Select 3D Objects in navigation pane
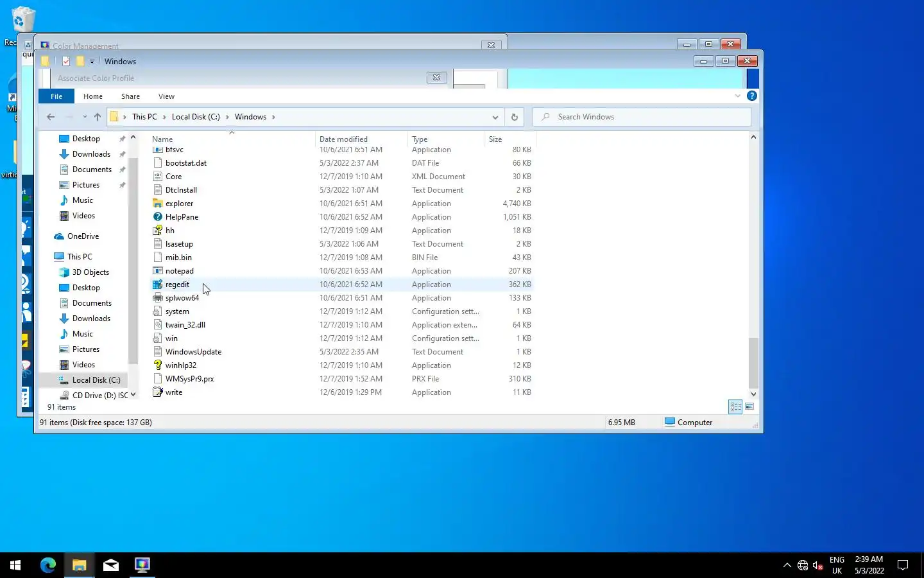Screen dimensions: 924x578 tap(90, 272)
